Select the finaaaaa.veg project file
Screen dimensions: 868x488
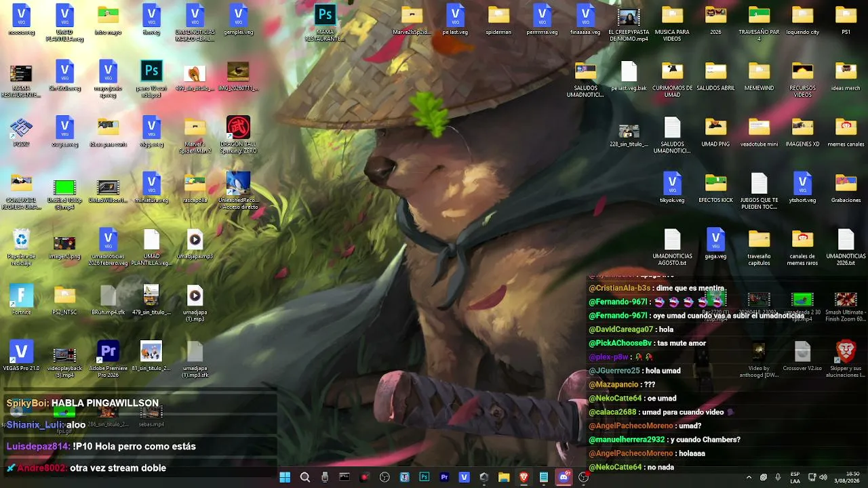tap(585, 19)
